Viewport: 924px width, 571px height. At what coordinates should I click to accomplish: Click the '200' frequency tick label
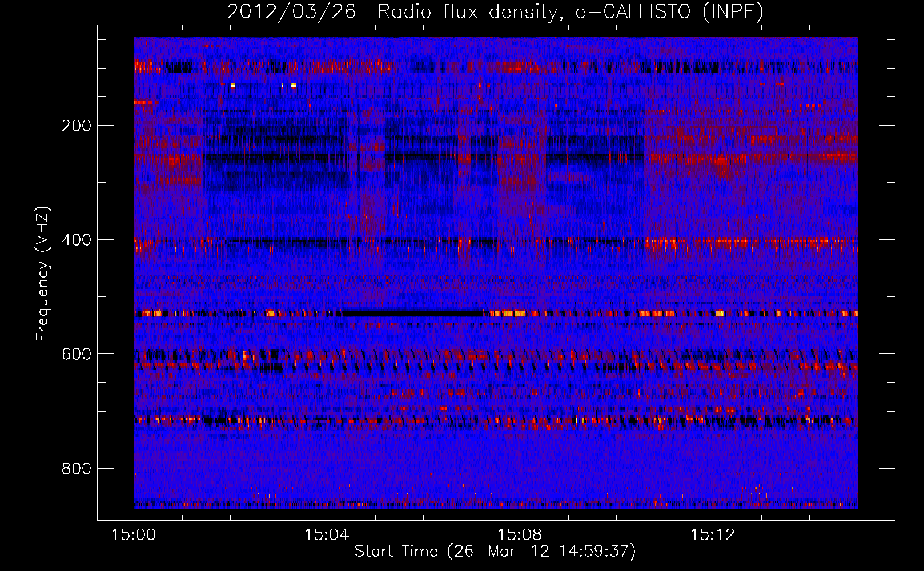click(x=77, y=126)
